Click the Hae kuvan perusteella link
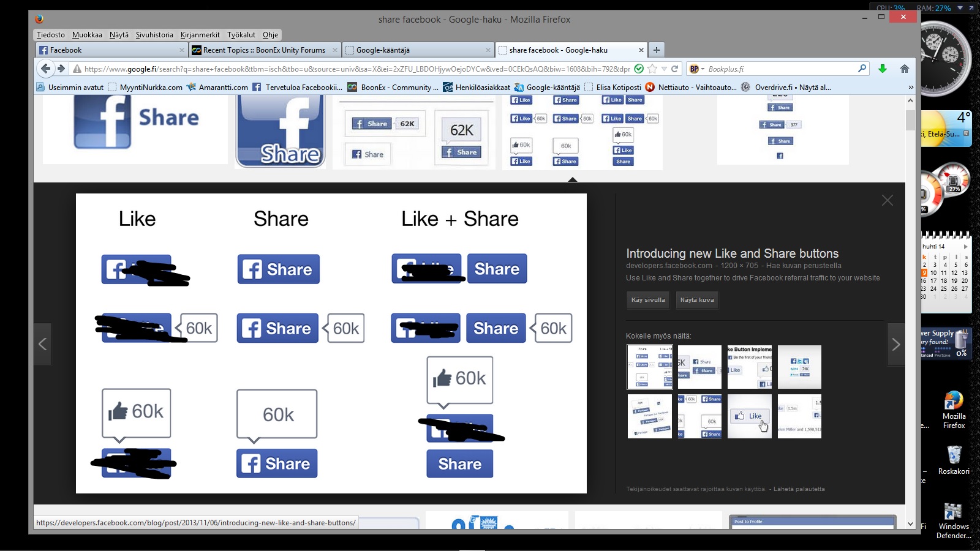Screen dimensions: 980x551 point(804,266)
